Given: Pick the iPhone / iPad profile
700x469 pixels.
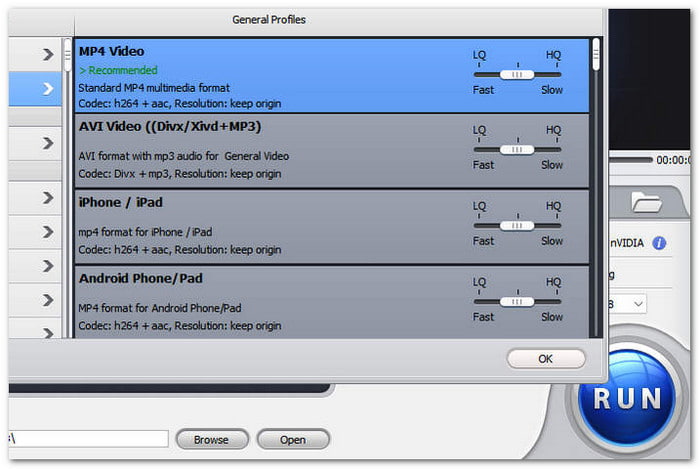Looking at the screenshot, I should click(x=270, y=227).
